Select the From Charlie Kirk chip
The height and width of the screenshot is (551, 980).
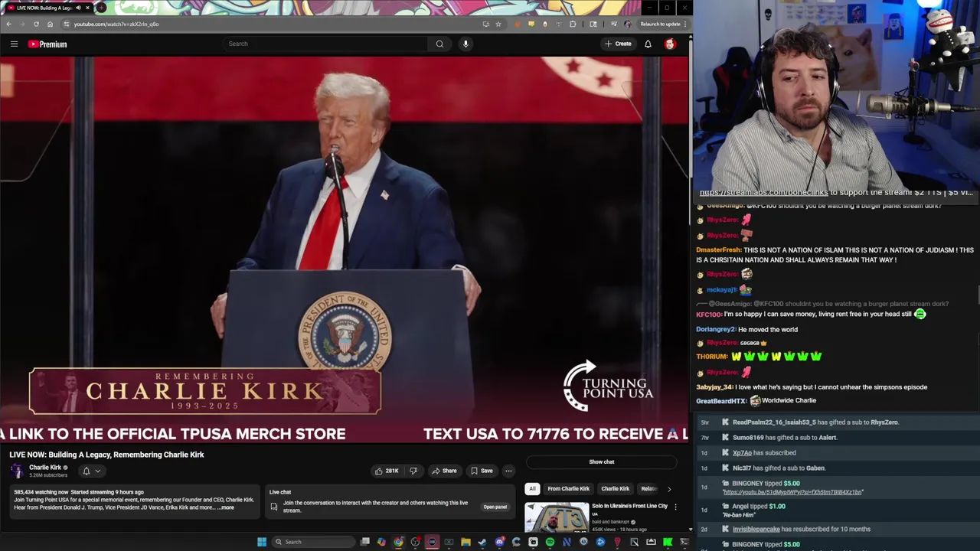pos(568,488)
